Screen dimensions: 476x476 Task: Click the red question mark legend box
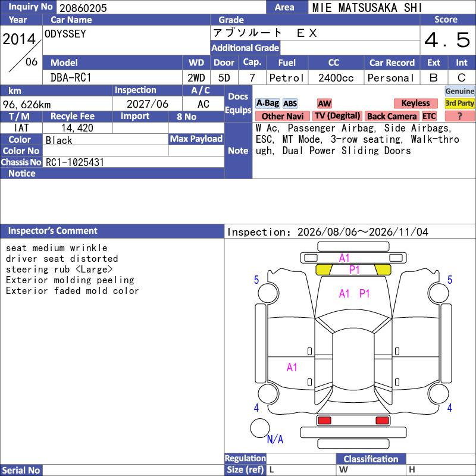(459, 116)
